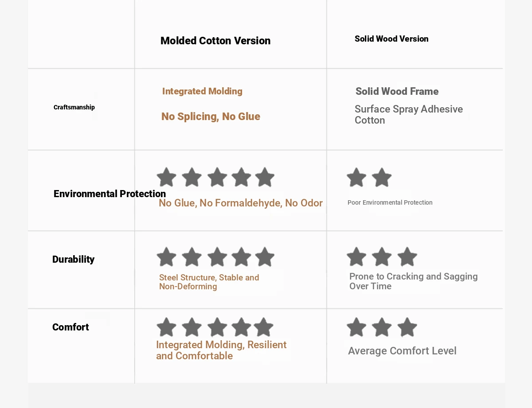This screenshot has height=408, width=532.
Task: Select the Environmental Protection row label
Action: tap(110, 194)
